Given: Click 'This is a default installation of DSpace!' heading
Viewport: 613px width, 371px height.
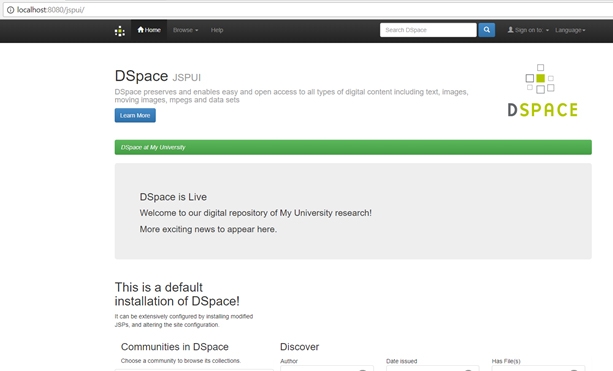Looking at the screenshot, I should [177, 294].
